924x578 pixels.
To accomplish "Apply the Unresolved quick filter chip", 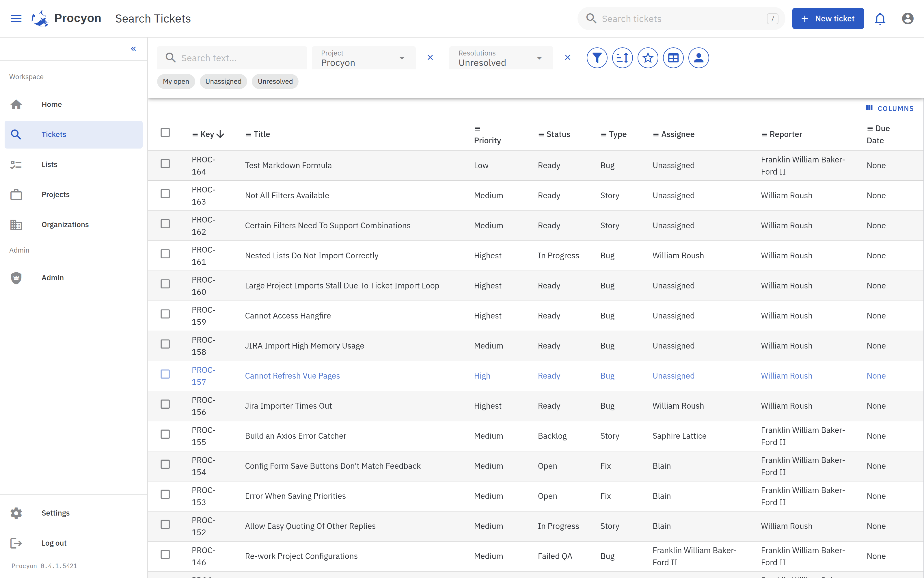I will 275,81.
